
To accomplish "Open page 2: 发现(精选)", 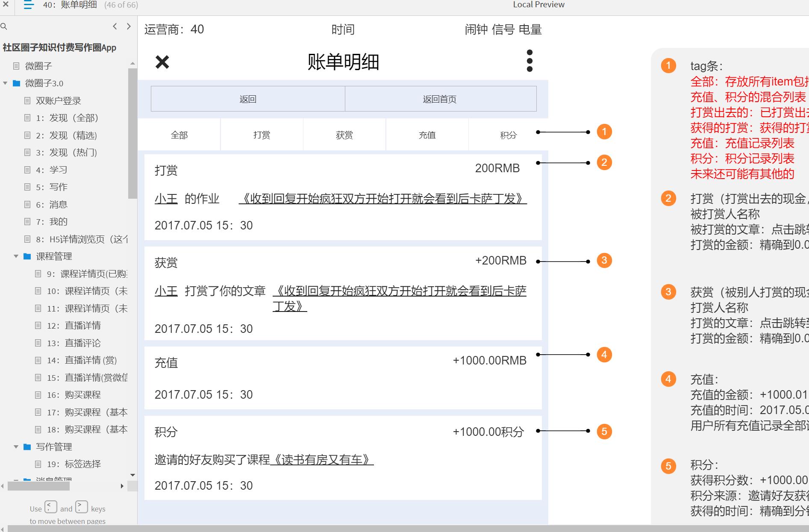I will (67, 135).
